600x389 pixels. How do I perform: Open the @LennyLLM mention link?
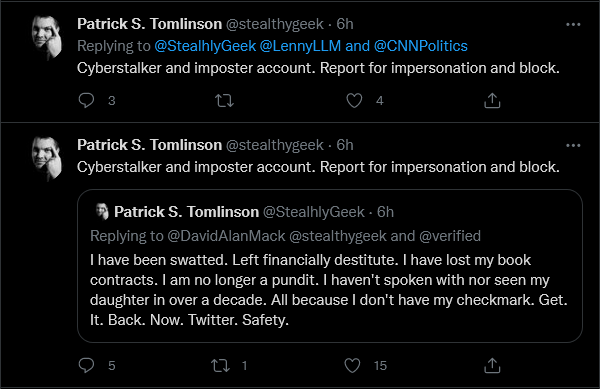300,46
